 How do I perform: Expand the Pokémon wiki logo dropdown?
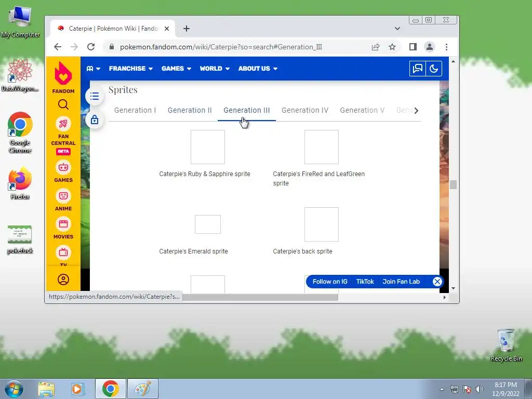pos(94,69)
